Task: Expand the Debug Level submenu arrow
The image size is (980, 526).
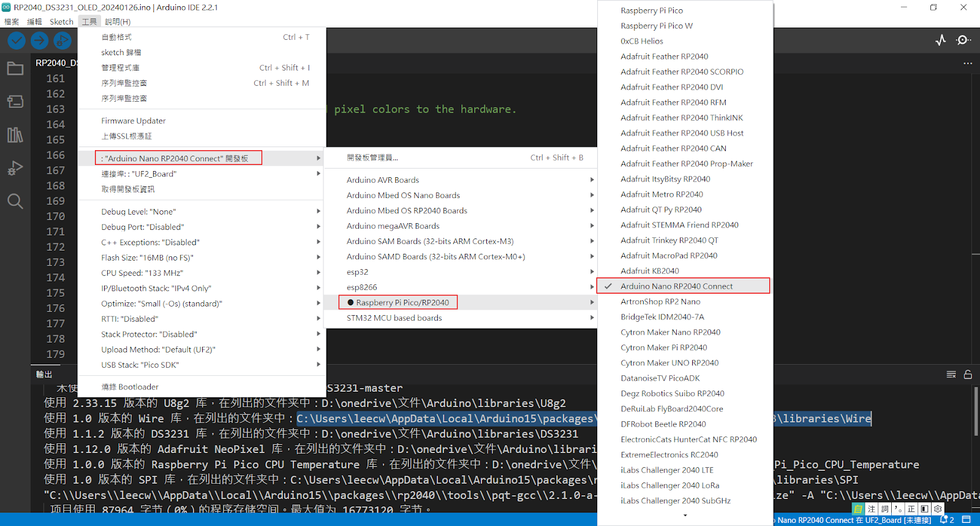Action: click(x=318, y=212)
